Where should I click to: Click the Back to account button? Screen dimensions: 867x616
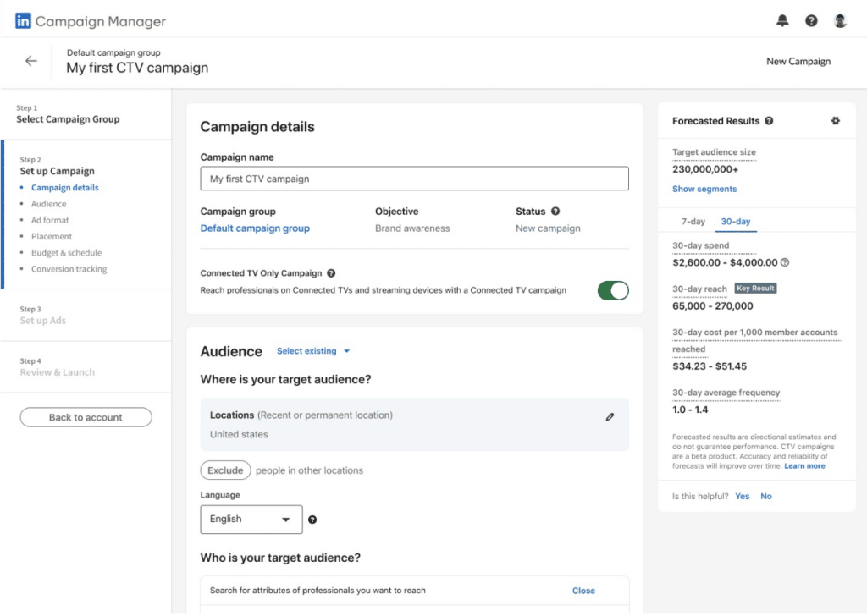pos(86,417)
